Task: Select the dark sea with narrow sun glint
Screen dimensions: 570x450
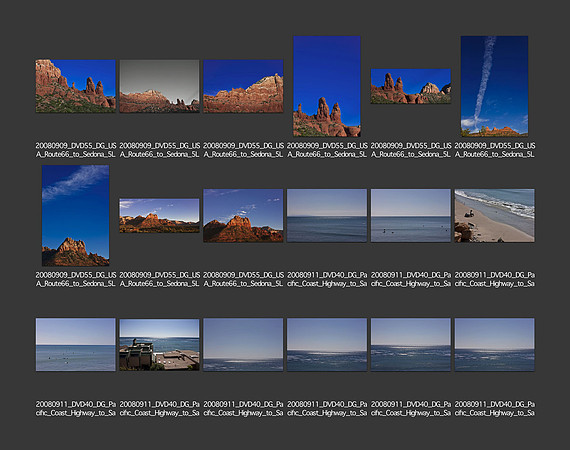Action: click(243, 345)
